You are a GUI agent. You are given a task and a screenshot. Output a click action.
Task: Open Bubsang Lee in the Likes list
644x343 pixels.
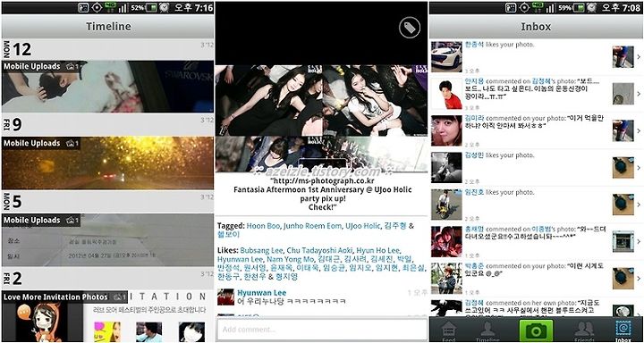[x=261, y=250]
